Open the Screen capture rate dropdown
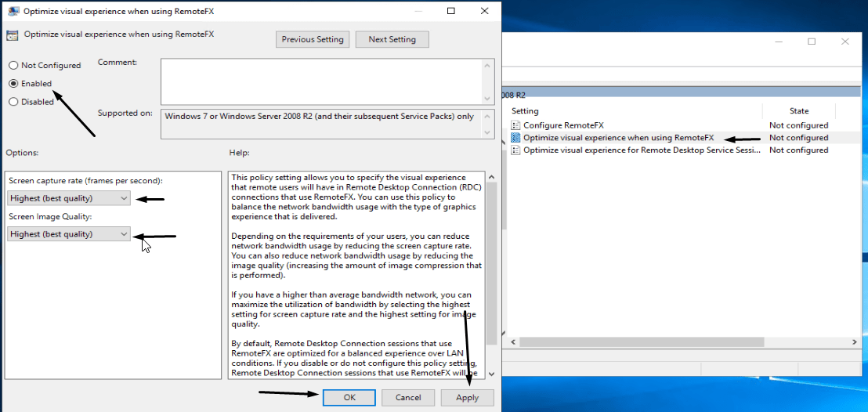Viewport: 868px width, 412px height. tap(69, 199)
